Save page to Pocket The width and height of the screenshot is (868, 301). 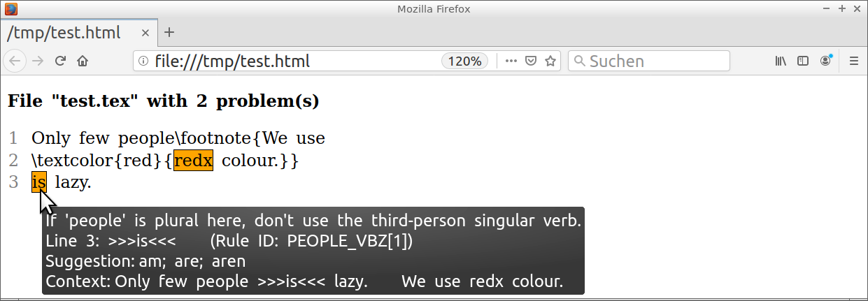[x=531, y=61]
